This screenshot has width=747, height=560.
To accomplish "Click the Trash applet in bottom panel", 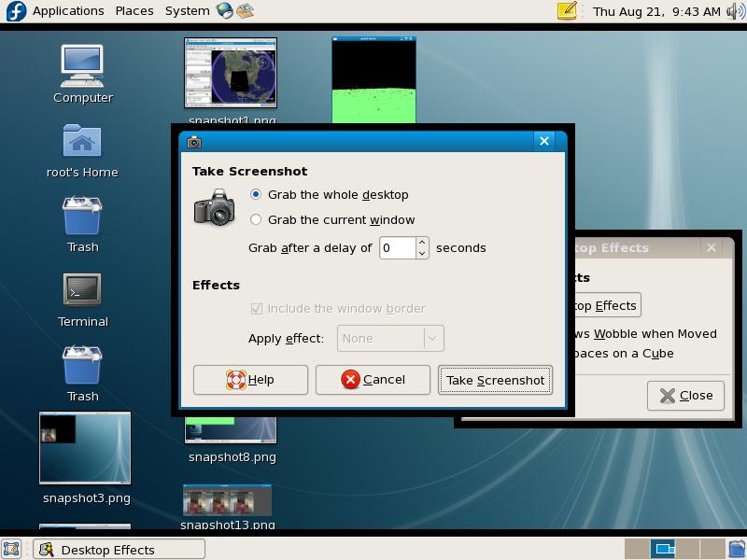I will coord(737,550).
